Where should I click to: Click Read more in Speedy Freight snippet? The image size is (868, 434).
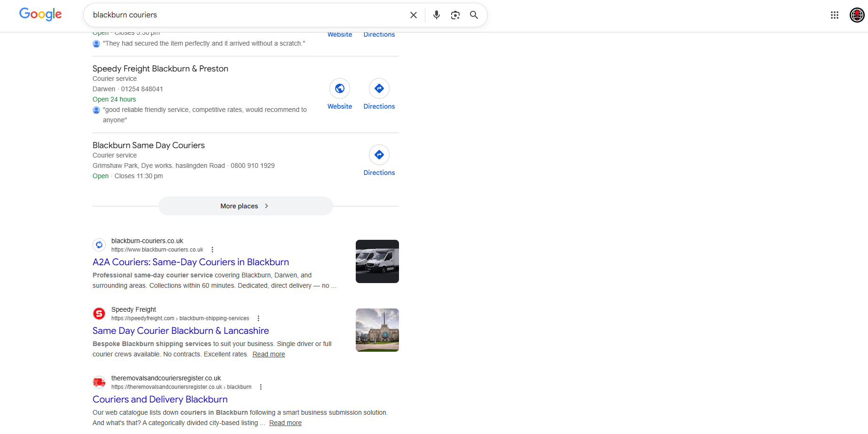[269, 354]
